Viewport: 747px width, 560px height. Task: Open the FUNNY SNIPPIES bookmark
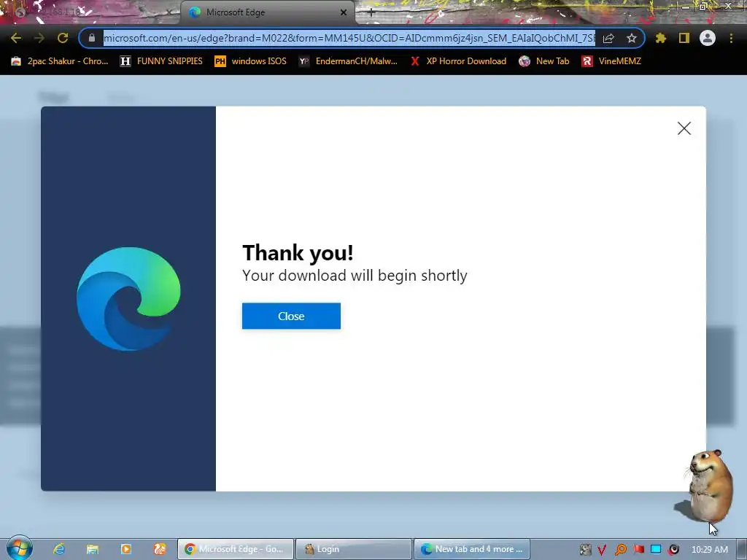point(161,61)
